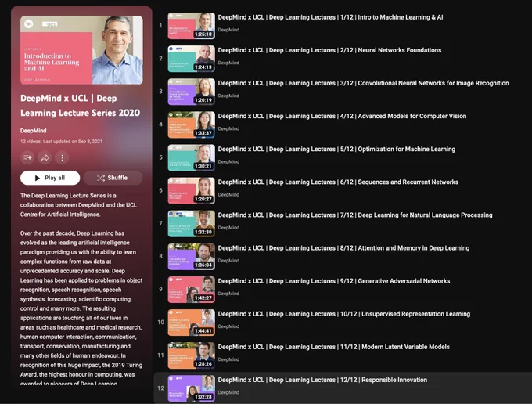
Task: Open lecture 12 thumbnail, Responsible Innovation
Action: (192, 388)
